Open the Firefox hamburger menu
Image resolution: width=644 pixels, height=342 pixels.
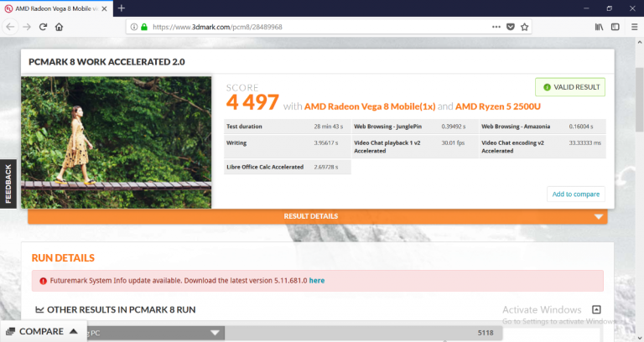pyautogui.click(x=634, y=27)
